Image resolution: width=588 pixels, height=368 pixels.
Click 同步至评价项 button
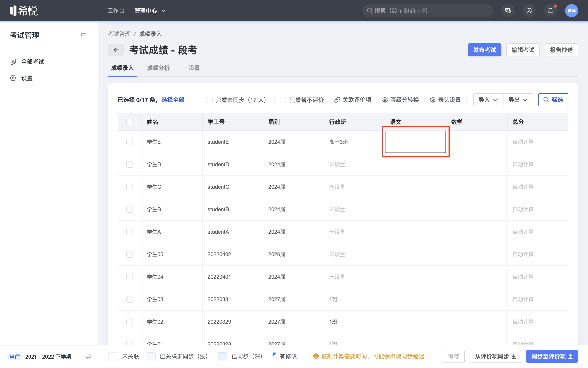point(552,356)
